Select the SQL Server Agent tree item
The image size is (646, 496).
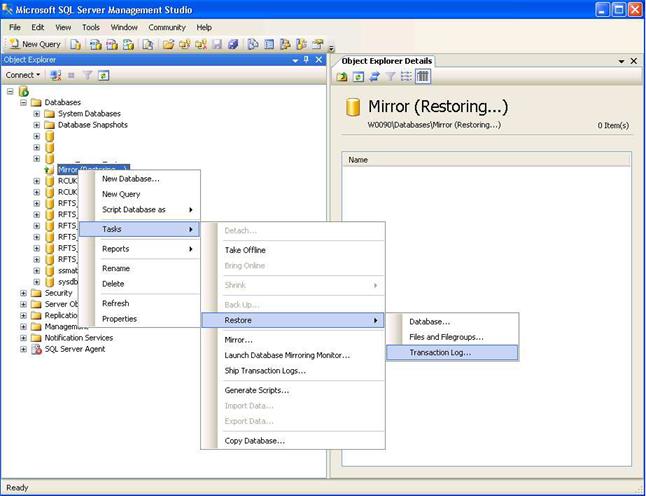[75, 349]
